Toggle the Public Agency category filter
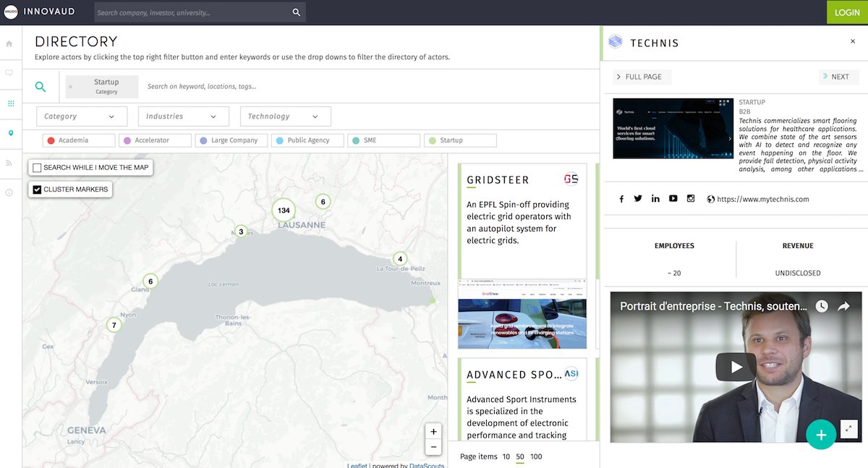The image size is (868, 468). (307, 140)
